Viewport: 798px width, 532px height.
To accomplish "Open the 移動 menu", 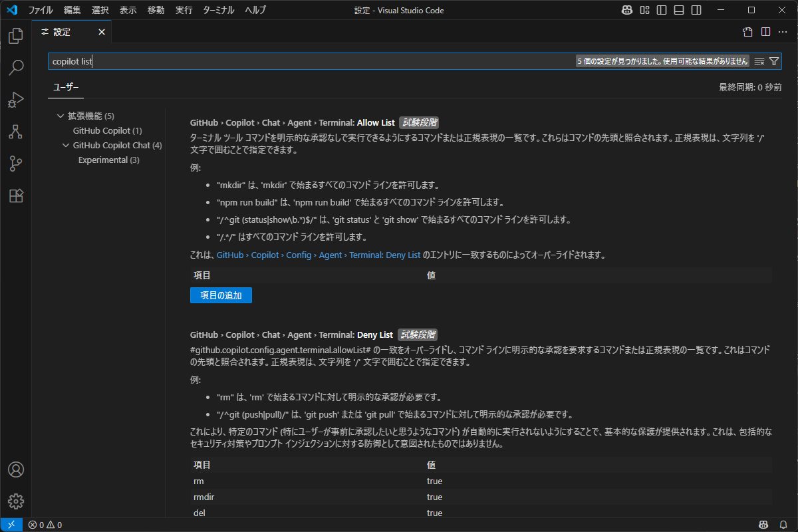I will coord(156,10).
